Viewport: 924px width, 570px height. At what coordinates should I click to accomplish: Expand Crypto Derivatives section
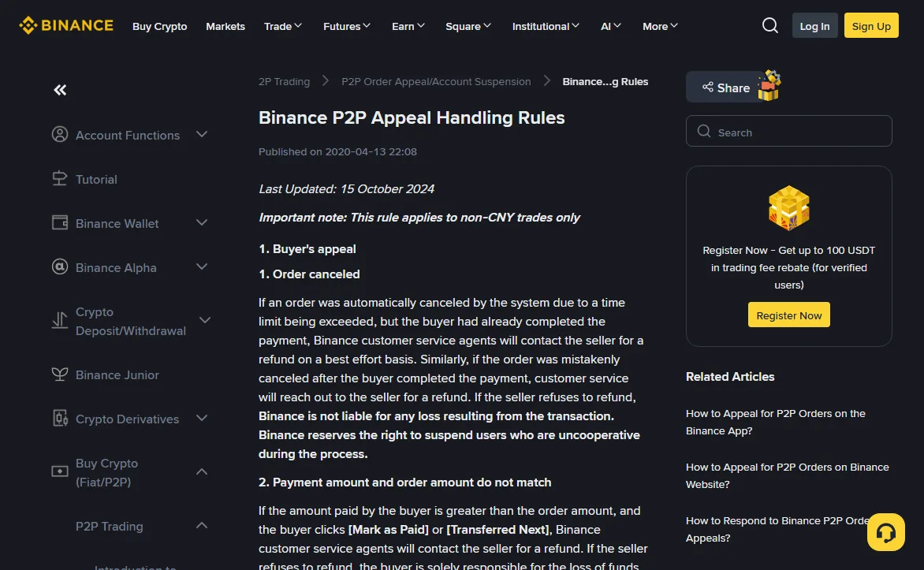[202, 419]
